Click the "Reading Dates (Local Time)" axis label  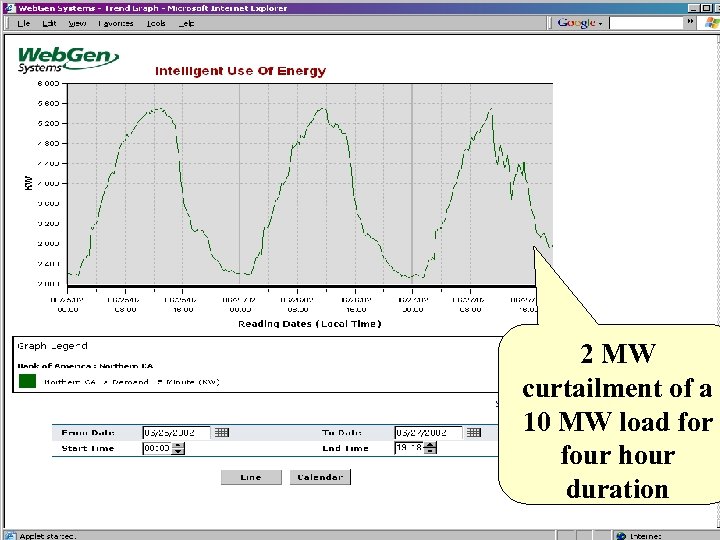click(x=309, y=324)
